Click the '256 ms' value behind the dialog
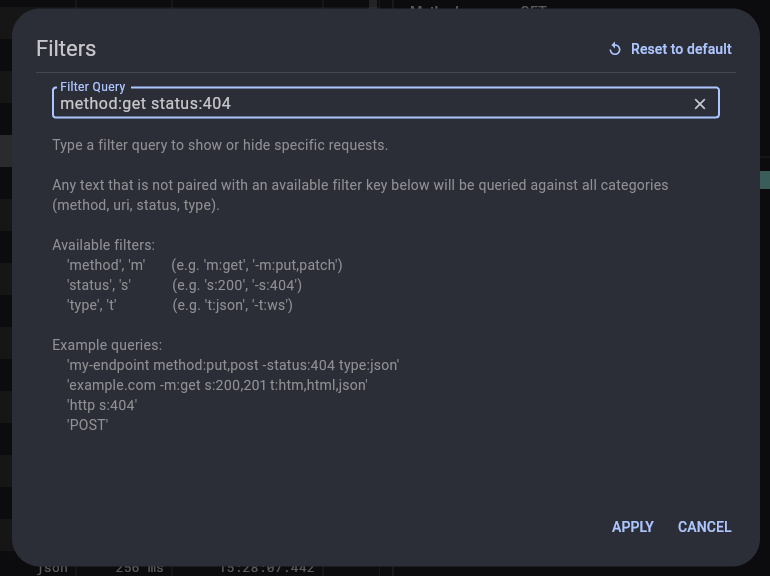770x576 pixels. 139,568
